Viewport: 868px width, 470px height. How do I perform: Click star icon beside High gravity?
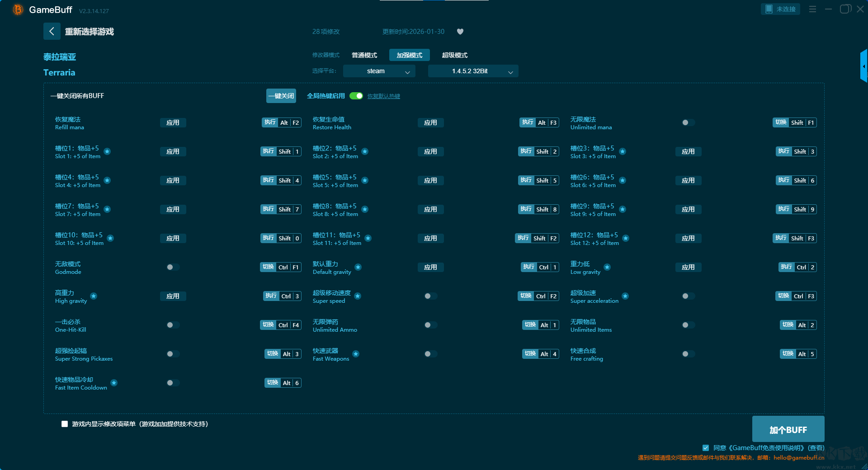(x=94, y=296)
